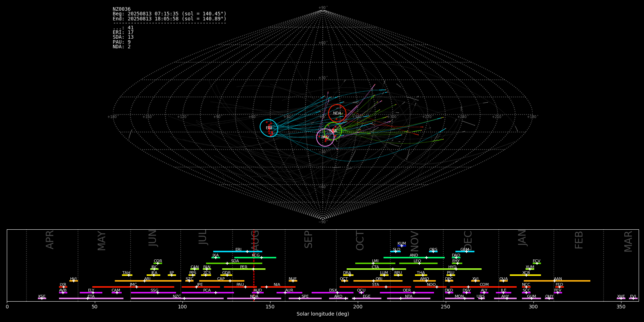
Task: Click the COM shower bar
Action: (x=483, y=287)
